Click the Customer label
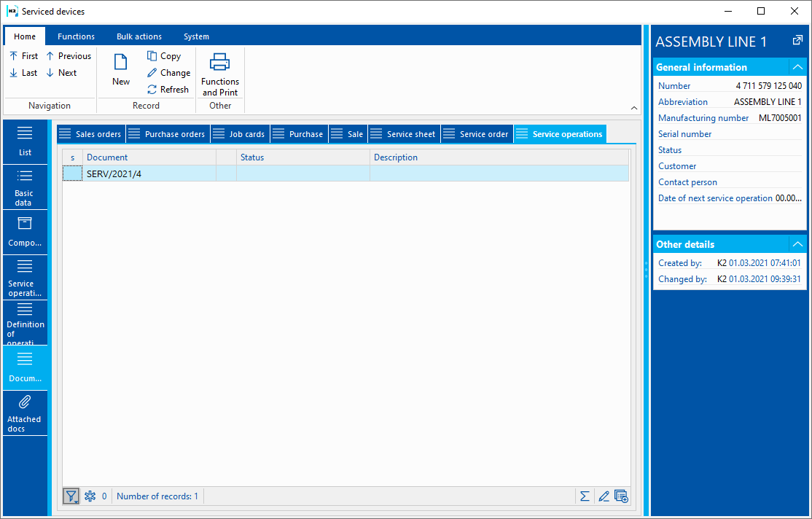The image size is (812, 519). click(x=677, y=166)
